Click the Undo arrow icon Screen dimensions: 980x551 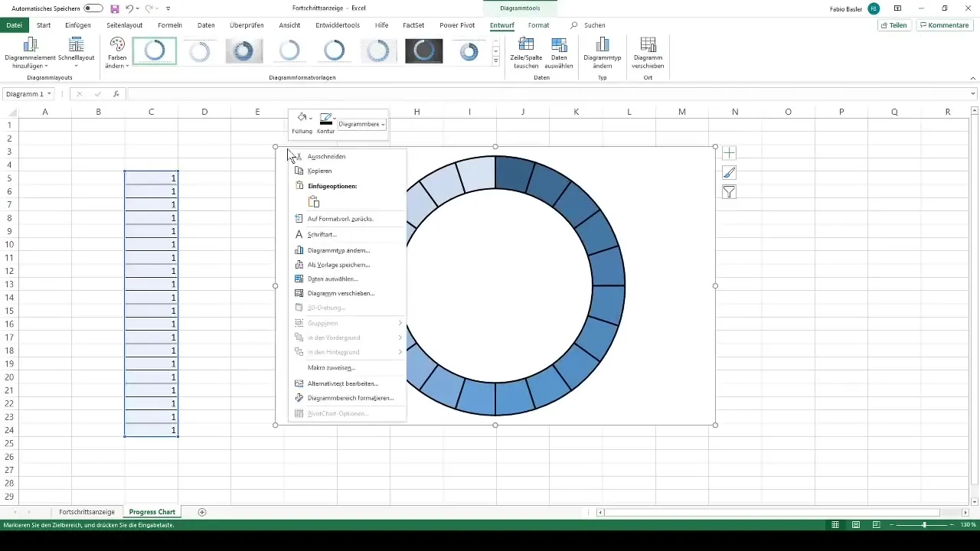pos(129,8)
